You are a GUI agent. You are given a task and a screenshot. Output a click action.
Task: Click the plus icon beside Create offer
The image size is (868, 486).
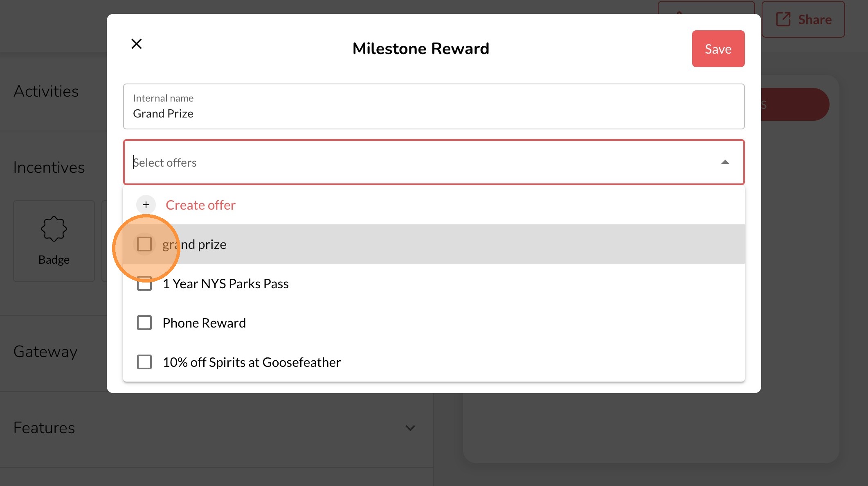[x=146, y=205]
